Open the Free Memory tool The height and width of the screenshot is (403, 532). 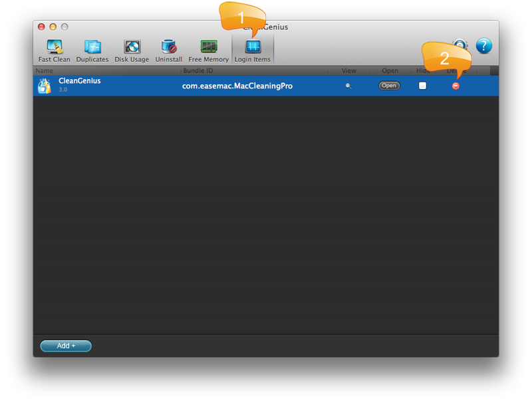208,51
